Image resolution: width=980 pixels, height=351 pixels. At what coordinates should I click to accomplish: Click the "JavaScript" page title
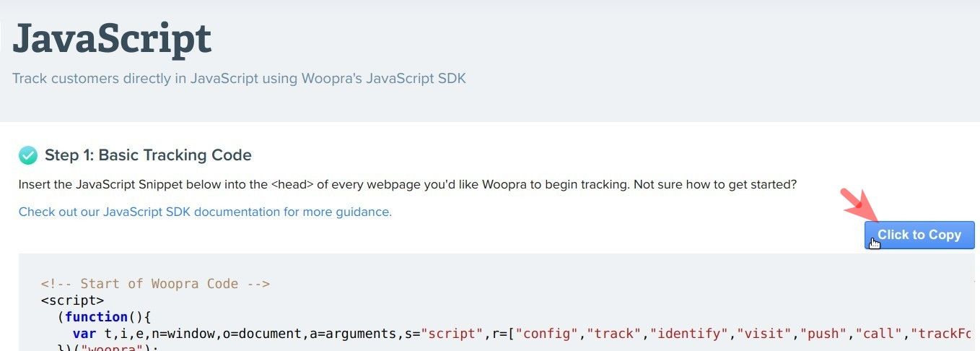point(112,38)
